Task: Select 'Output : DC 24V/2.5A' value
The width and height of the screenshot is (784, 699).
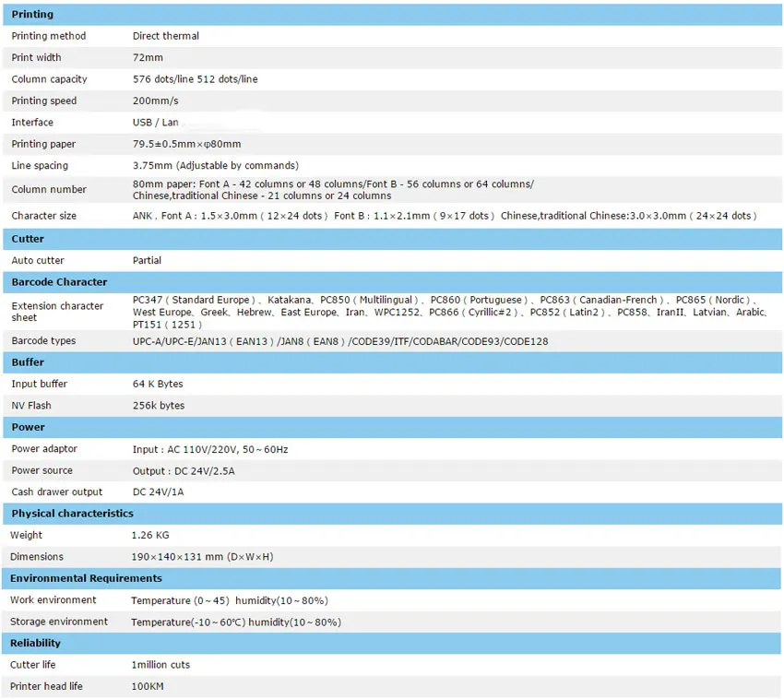Action: 183,471
